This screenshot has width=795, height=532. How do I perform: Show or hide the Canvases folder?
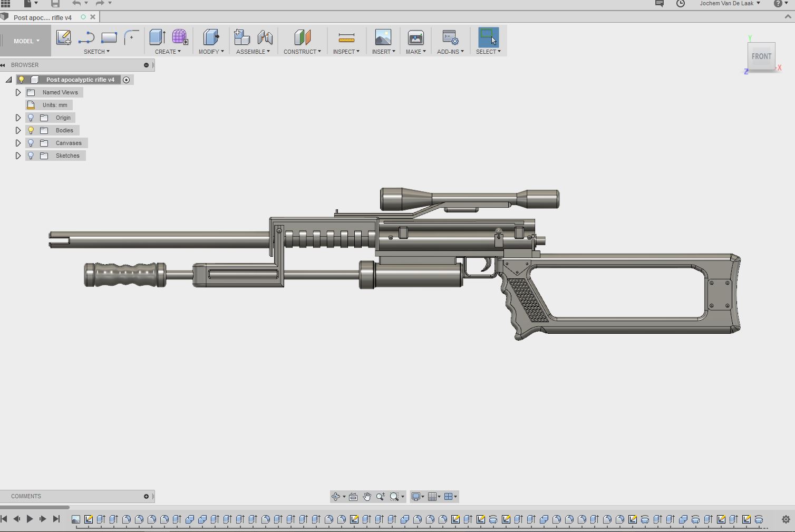tap(31, 143)
